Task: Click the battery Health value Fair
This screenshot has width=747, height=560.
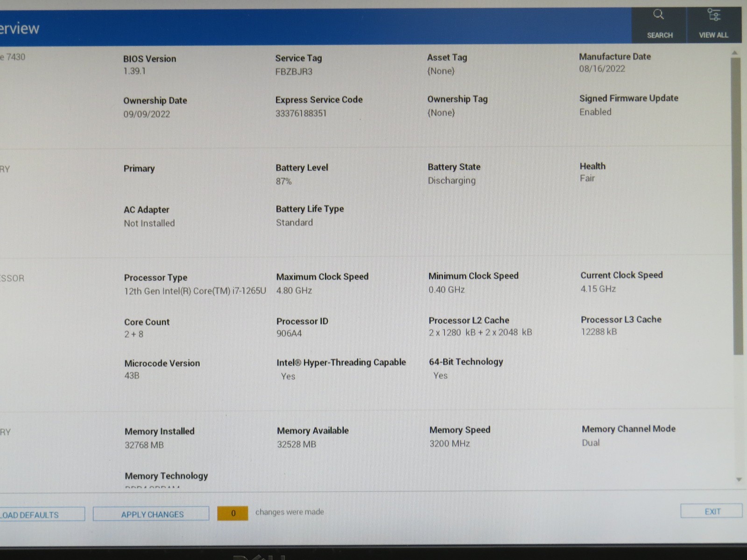Action: 587,178
